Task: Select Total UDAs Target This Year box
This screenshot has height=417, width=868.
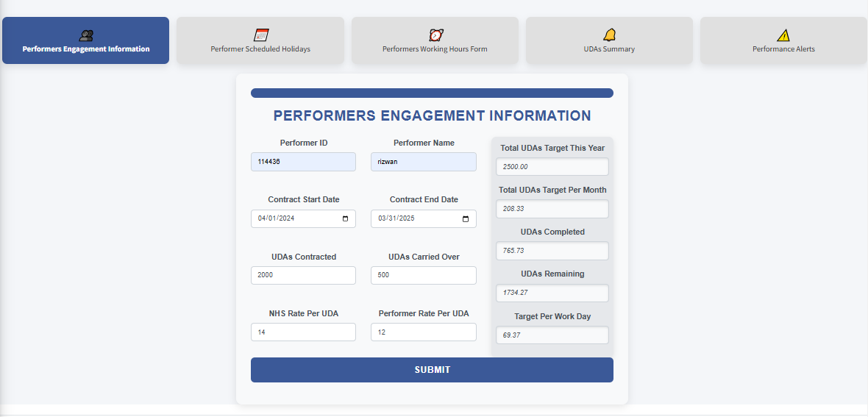Action: [x=552, y=167]
